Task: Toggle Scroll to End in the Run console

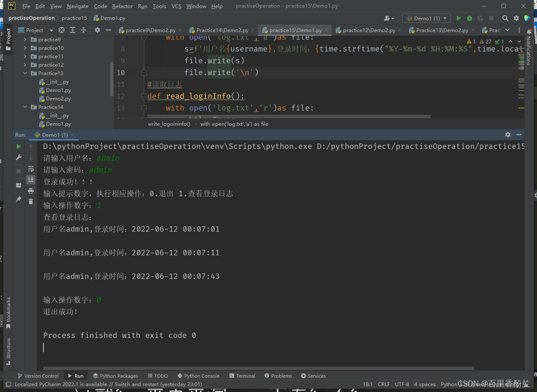Action: (x=31, y=180)
